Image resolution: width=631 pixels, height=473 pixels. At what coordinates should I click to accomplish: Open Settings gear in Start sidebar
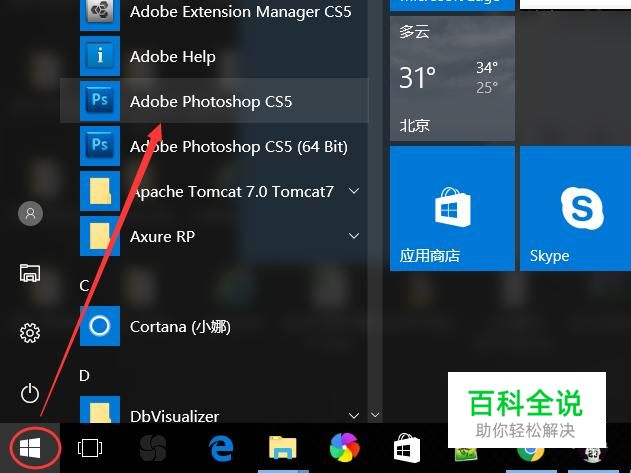(30, 333)
